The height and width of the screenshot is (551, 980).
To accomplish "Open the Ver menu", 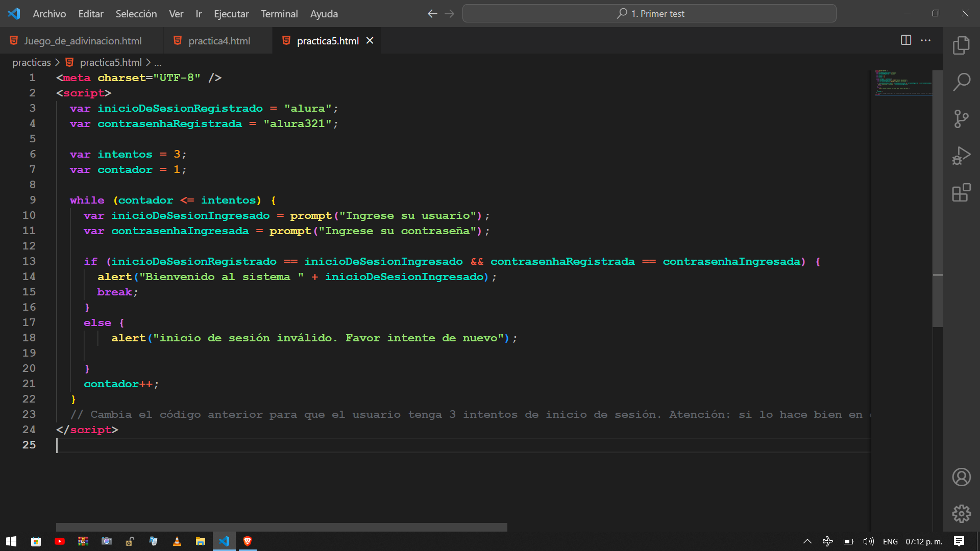I will [x=176, y=14].
